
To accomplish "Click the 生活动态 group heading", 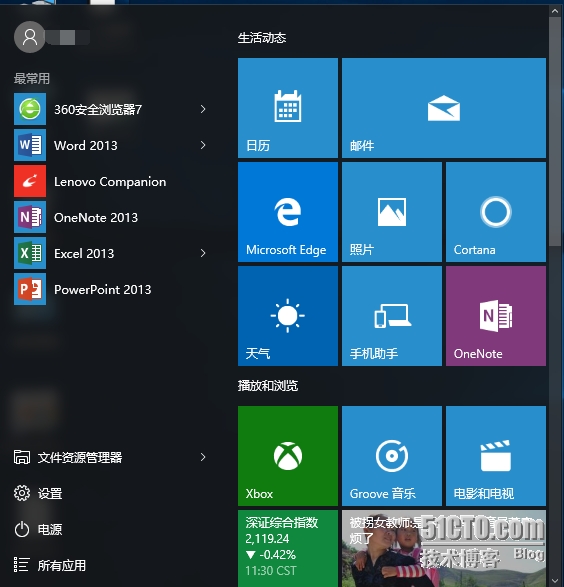I will pyautogui.click(x=262, y=38).
